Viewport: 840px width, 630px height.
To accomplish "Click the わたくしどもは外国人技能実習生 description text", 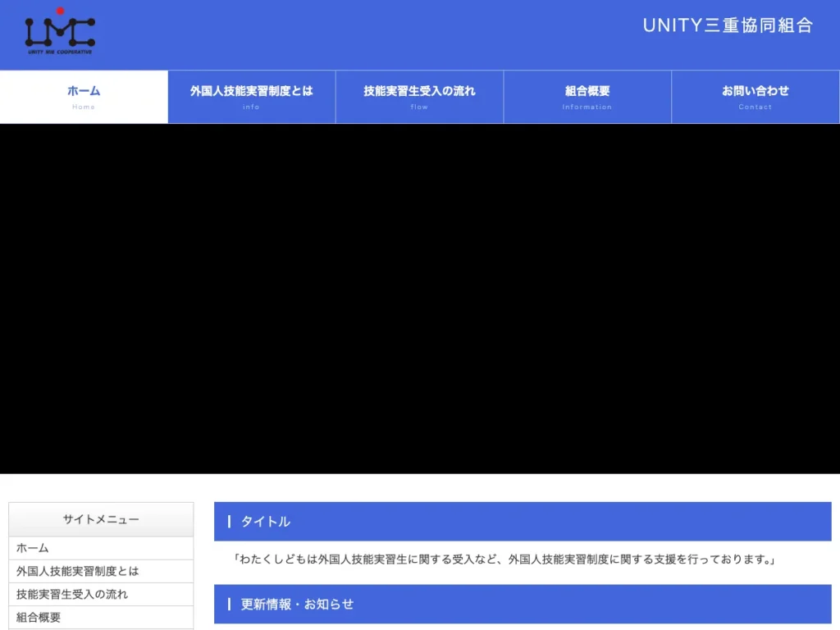I will pos(504,559).
